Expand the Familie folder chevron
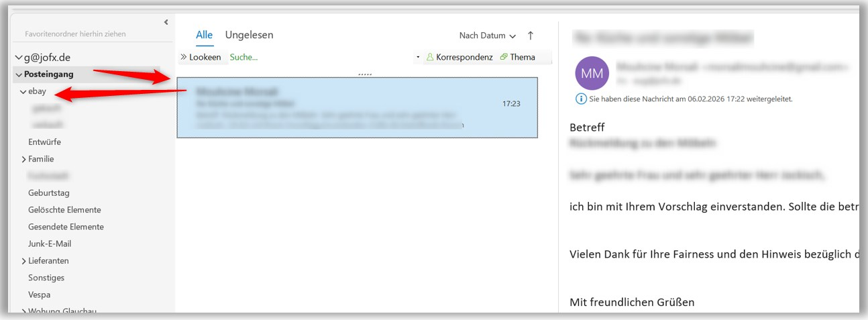The image size is (868, 320). tap(24, 160)
